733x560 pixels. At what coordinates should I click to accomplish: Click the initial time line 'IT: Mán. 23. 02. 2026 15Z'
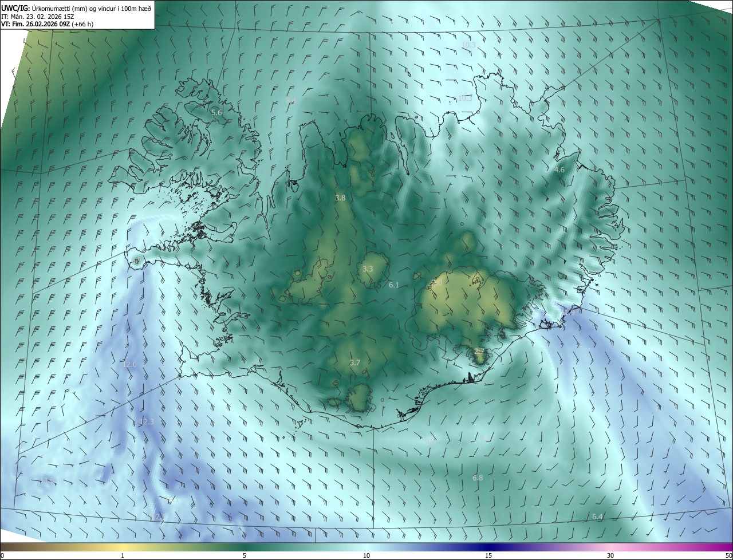click(x=37, y=17)
